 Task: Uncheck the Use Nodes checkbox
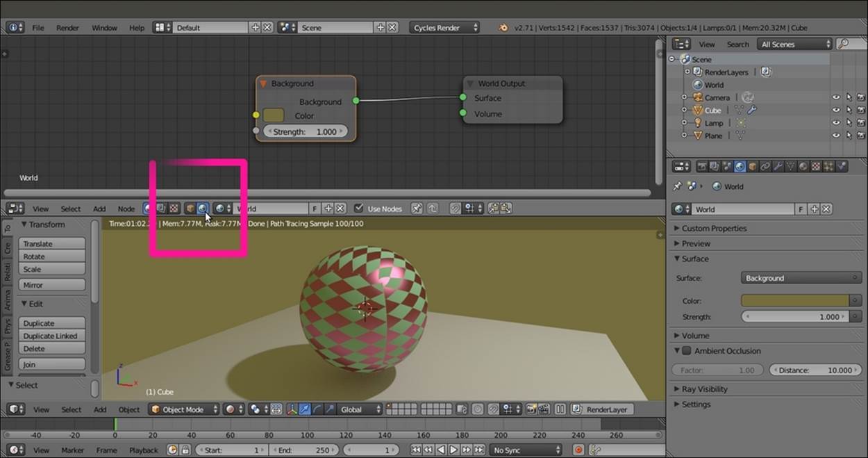359,208
